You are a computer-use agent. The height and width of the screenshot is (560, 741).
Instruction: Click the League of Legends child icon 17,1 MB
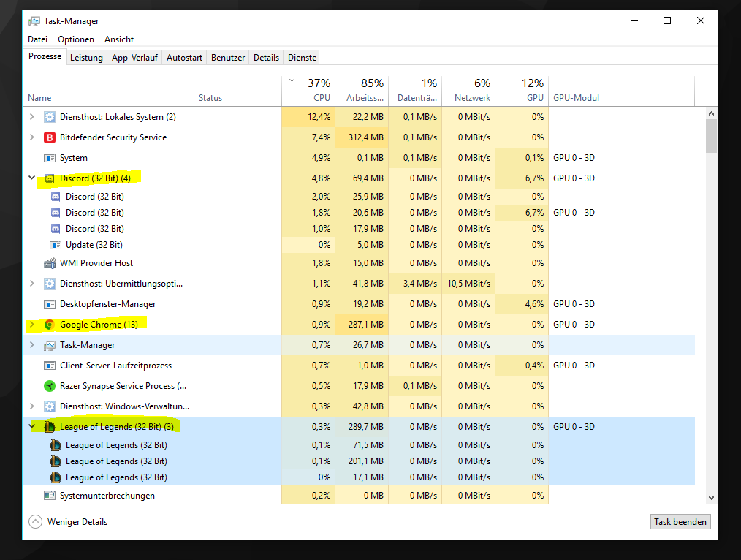(56, 477)
